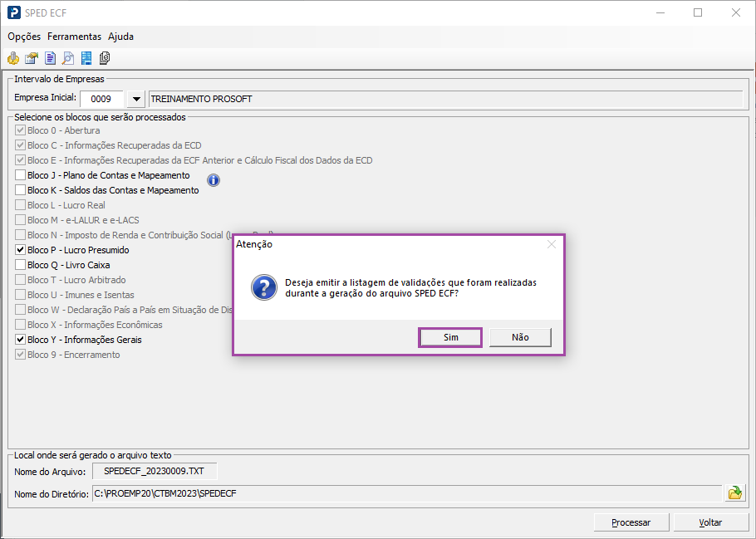Click the blue text document toolbar icon
Screen dimensions: 756x539
click(50, 58)
